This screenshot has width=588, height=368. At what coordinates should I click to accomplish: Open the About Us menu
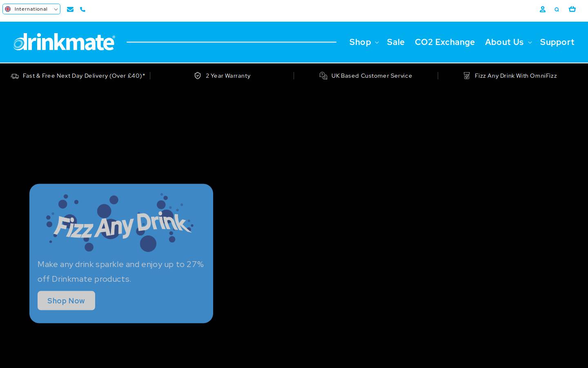tap(504, 42)
